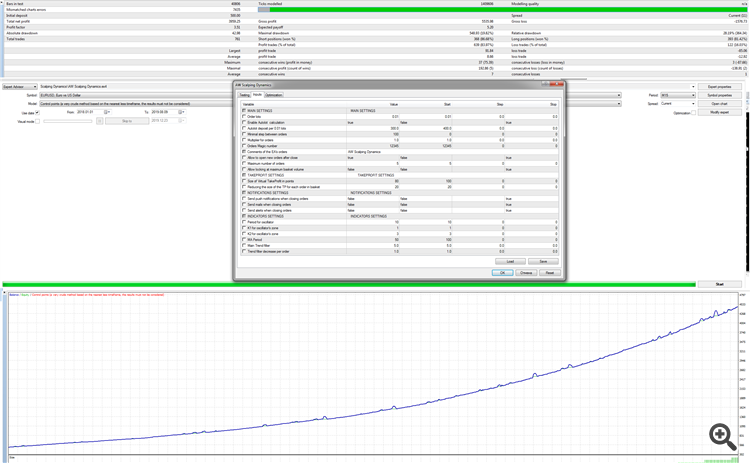Toggle the Use date checkbox
Screen dimensions: 750x463
tap(37, 113)
